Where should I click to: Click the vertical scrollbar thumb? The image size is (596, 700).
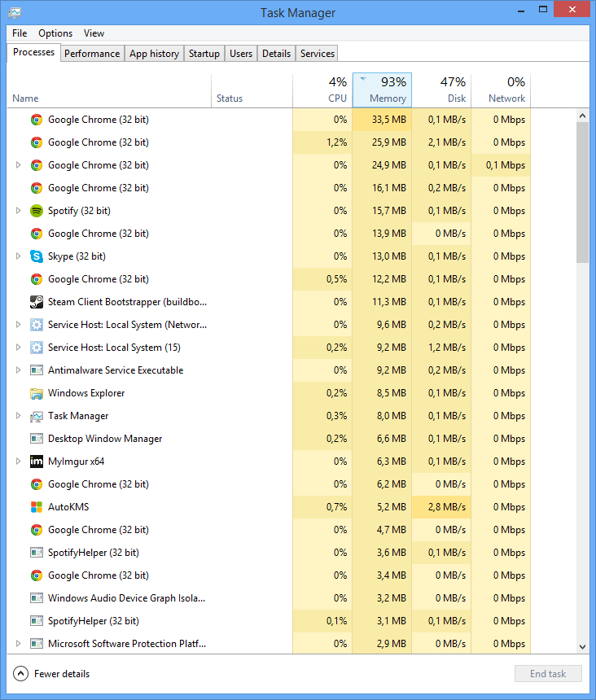coord(582,193)
